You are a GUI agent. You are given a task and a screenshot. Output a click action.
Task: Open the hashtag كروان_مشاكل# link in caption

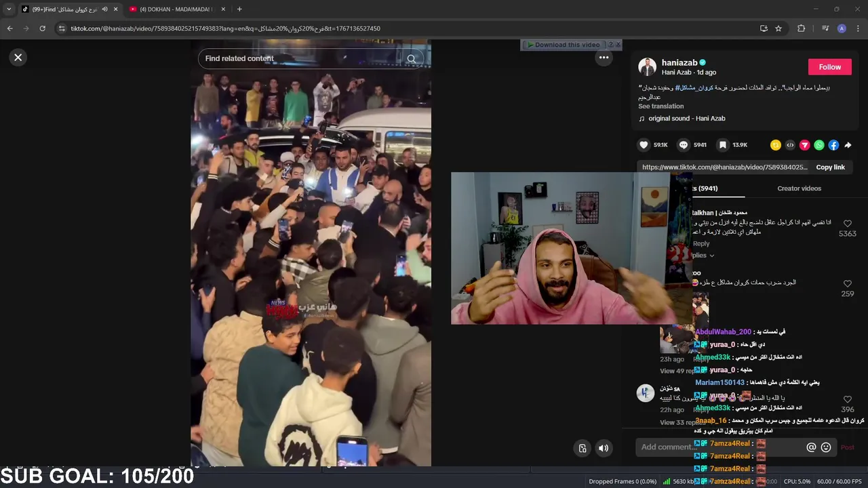coord(694,88)
